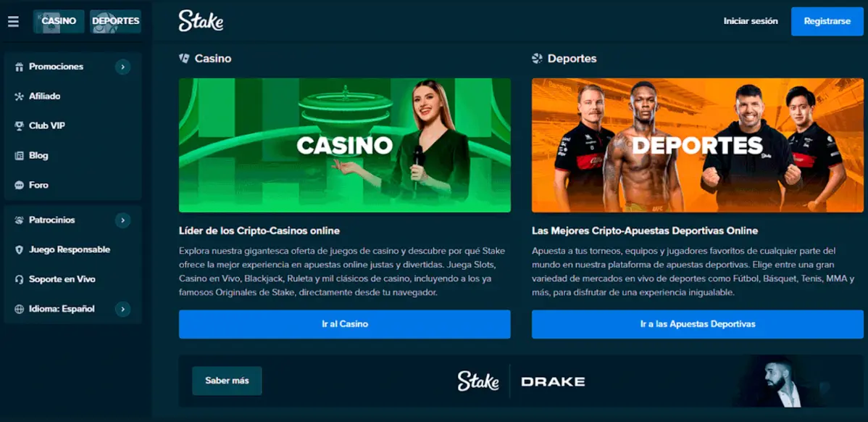Switch to the DEPORTES tab
This screenshot has width=868, height=422.
pyautogui.click(x=116, y=21)
